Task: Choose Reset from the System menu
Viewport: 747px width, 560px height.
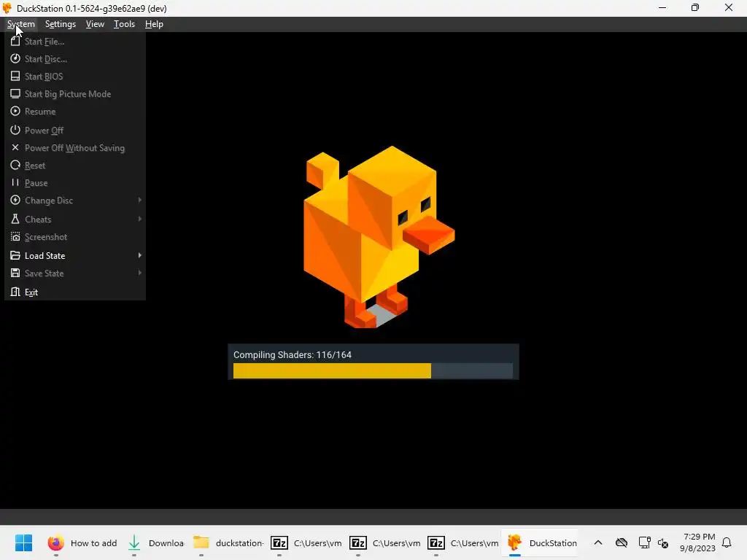Action: pyautogui.click(x=75, y=166)
